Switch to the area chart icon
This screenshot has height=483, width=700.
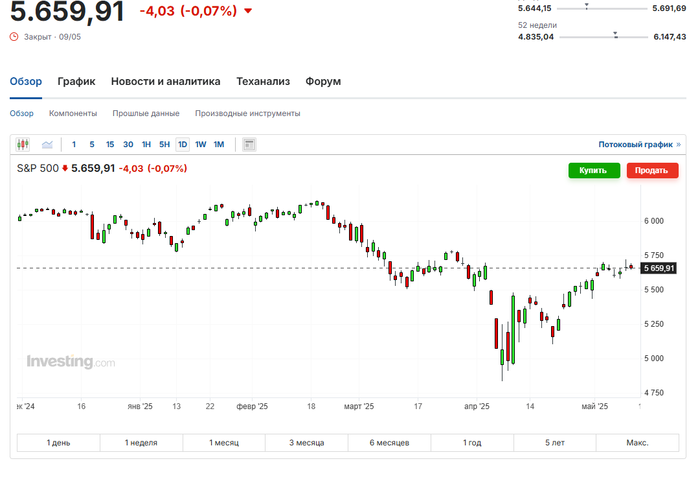click(47, 145)
